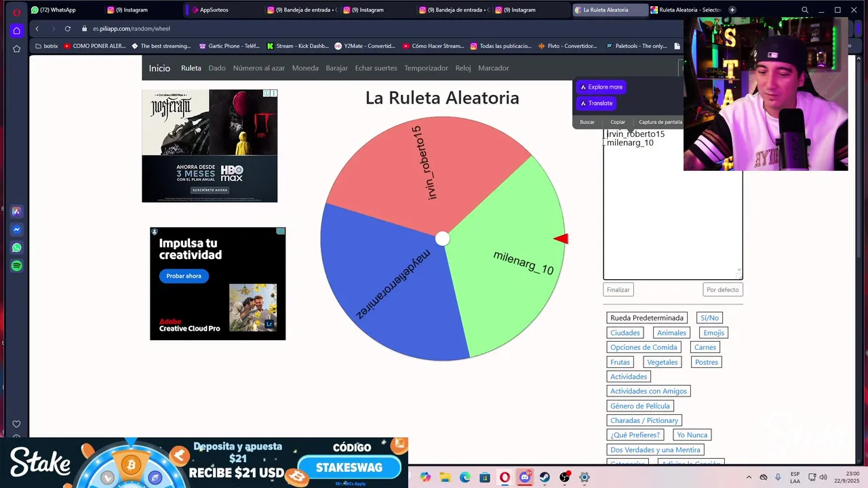This screenshot has width=868, height=488.
Task: Load the Animales wheel preset
Action: (x=671, y=333)
